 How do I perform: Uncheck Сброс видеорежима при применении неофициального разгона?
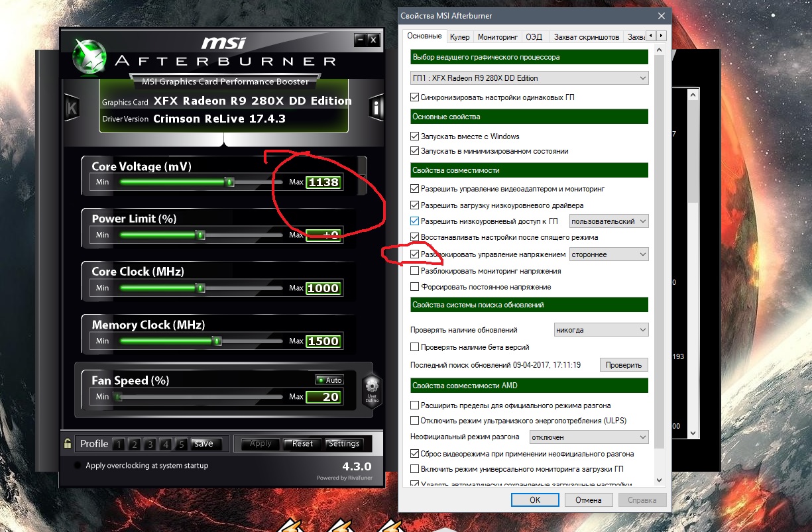(415, 454)
